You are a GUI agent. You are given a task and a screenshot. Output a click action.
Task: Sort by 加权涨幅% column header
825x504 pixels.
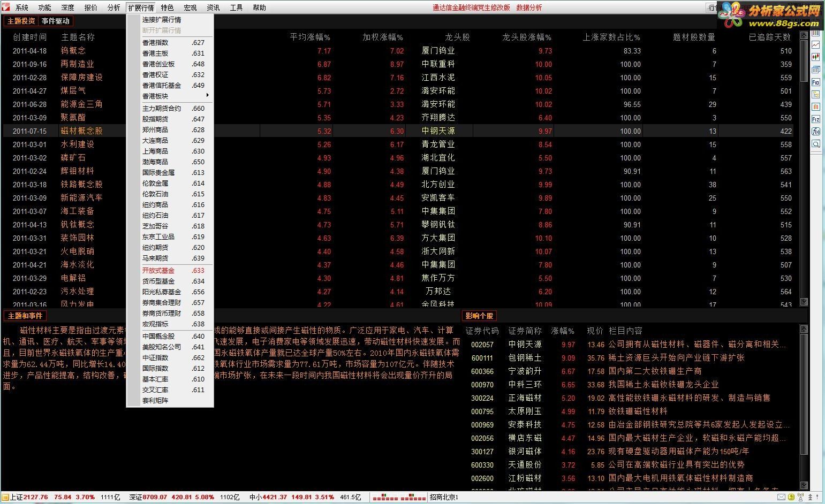[x=383, y=37]
